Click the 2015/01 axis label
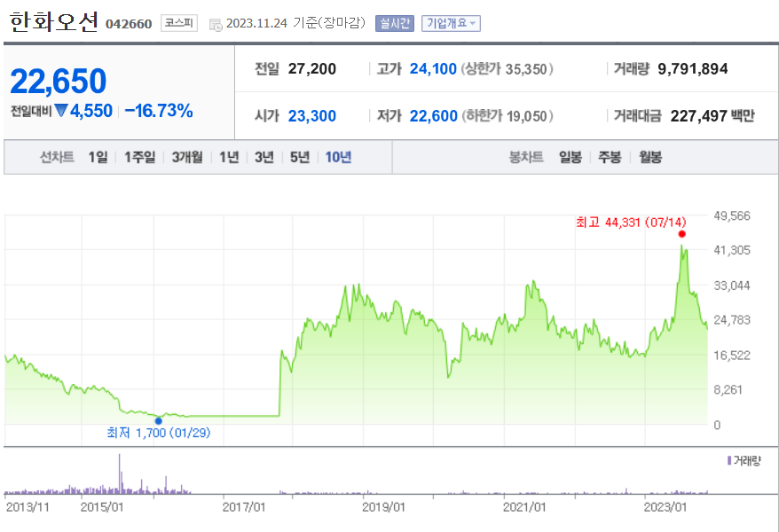This screenshot has width=779, height=532. (x=102, y=507)
